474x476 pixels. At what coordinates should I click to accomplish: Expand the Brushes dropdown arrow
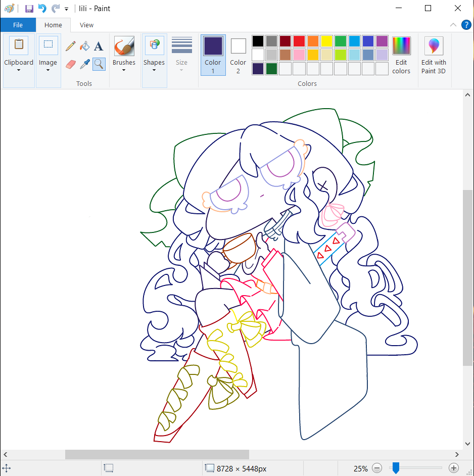(124, 70)
